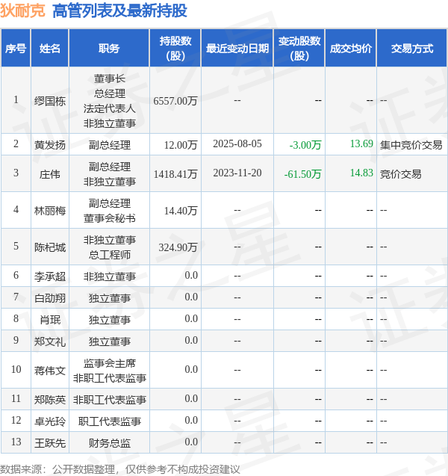Viewport: 448px width, 476px height.
Task: Click the 职工代表监事 cell for 卓光玲
Action: point(109,421)
